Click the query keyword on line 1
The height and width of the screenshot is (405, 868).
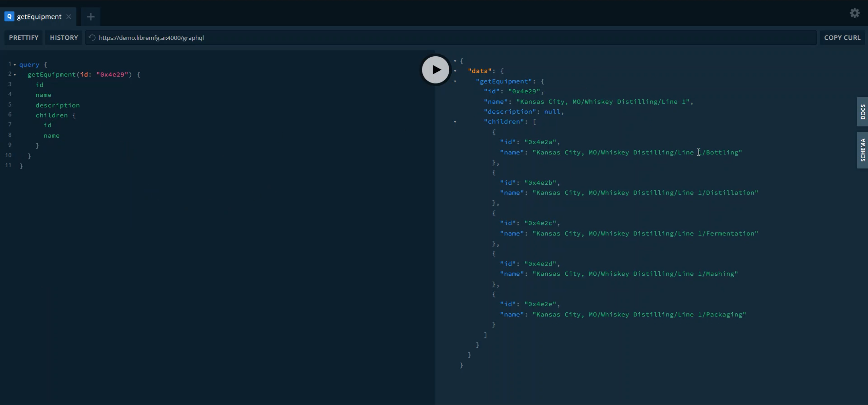(29, 65)
